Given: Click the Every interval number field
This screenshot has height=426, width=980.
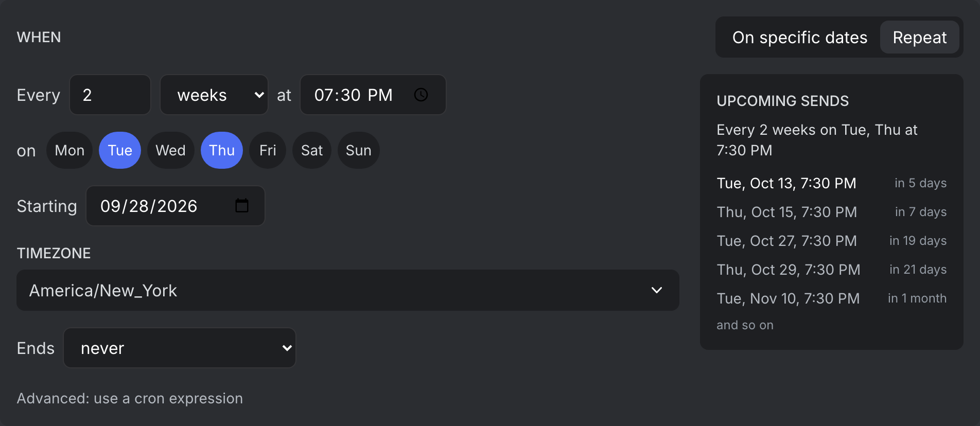Looking at the screenshot, I should coord(110,95).
